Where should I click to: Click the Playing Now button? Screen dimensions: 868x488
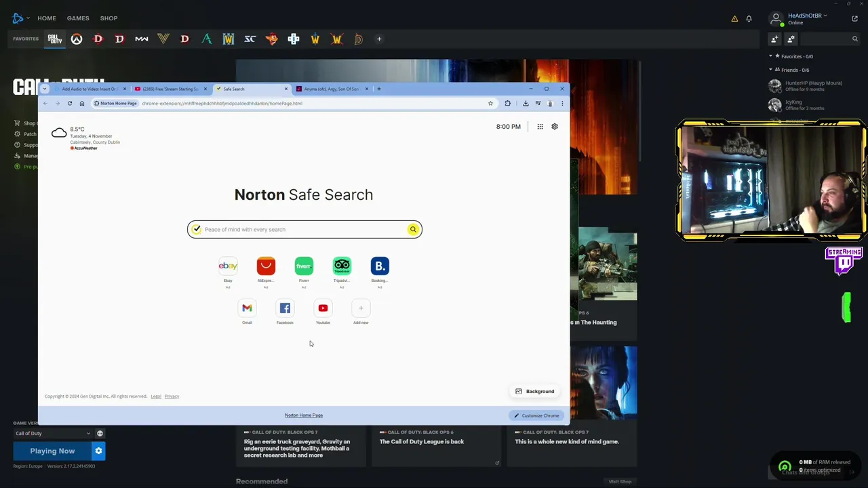pyautogui.click(x=52, y=451)
